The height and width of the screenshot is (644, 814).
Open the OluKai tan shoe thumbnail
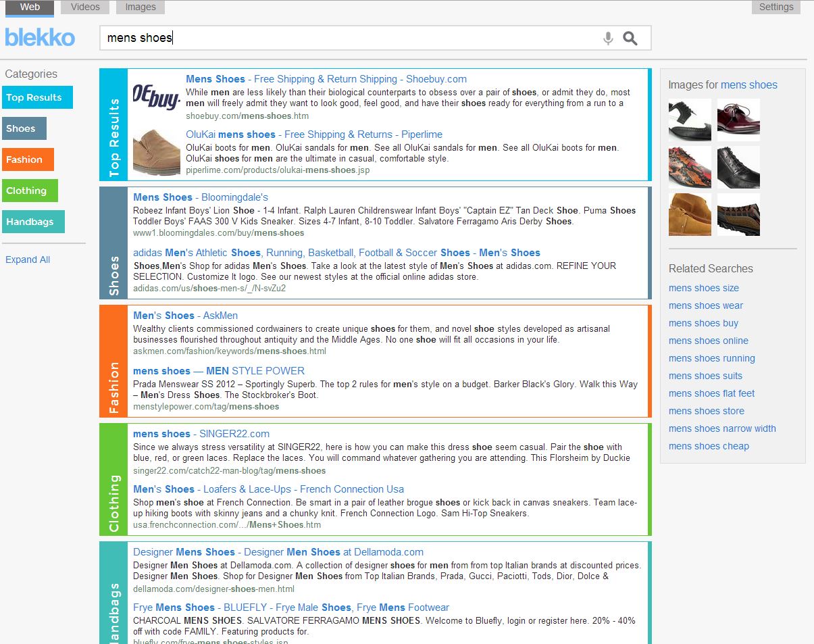coord(156,152)
